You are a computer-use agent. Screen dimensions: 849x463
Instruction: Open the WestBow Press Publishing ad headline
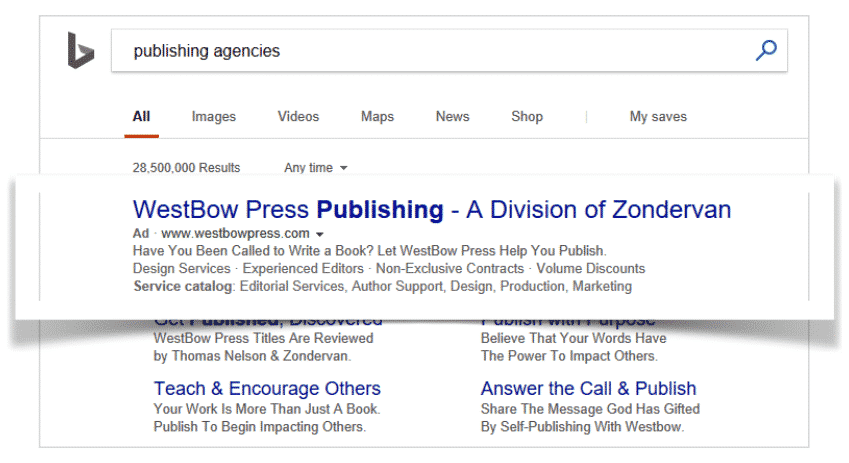click(432, 210)
